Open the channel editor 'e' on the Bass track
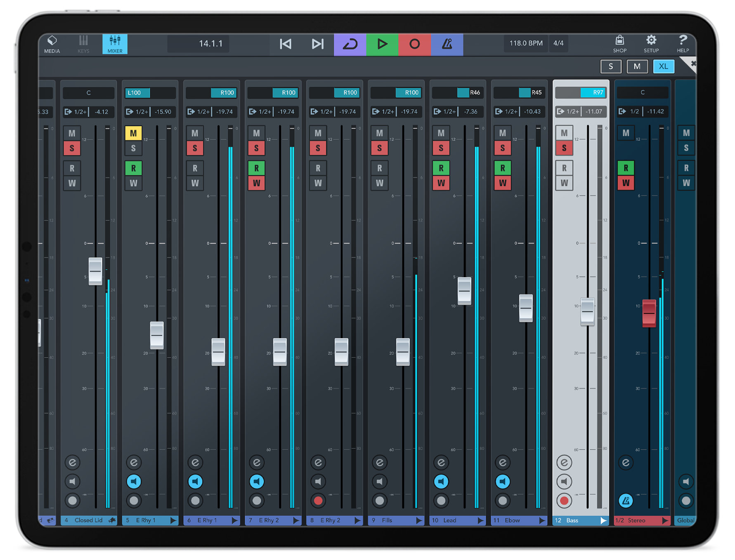Screen dimensions: 735x560 tap(564, 462)
